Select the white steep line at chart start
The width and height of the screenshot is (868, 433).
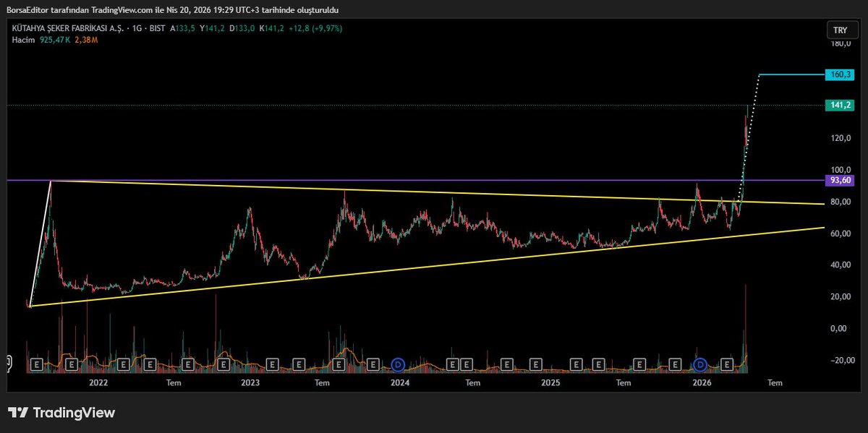pos(40,244)
